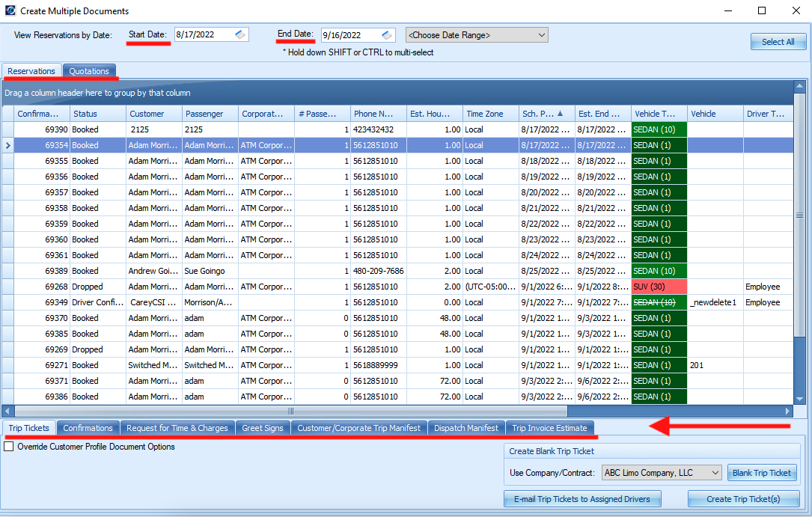Click the Est. Hou... column header
Screen dimensions: 812x517
coord(435,113)
